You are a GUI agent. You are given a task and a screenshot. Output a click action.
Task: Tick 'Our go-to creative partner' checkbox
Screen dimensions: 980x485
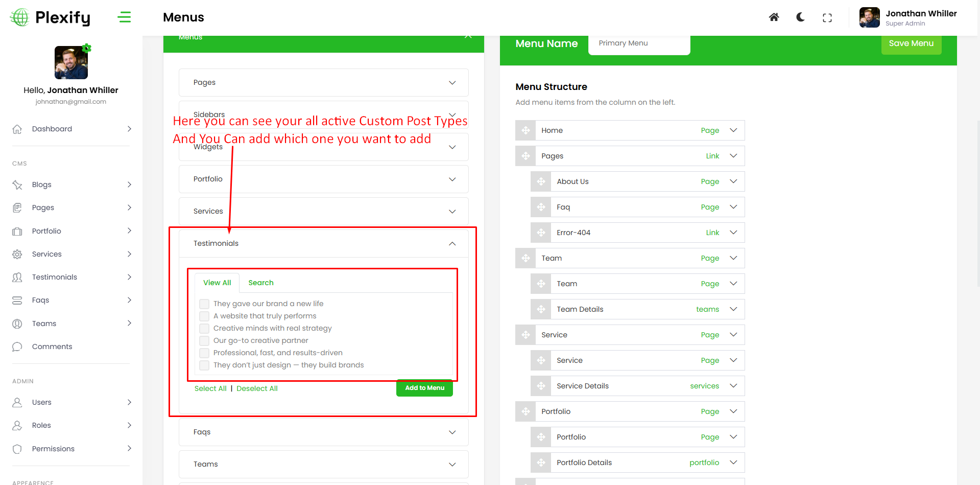[204, 340]
